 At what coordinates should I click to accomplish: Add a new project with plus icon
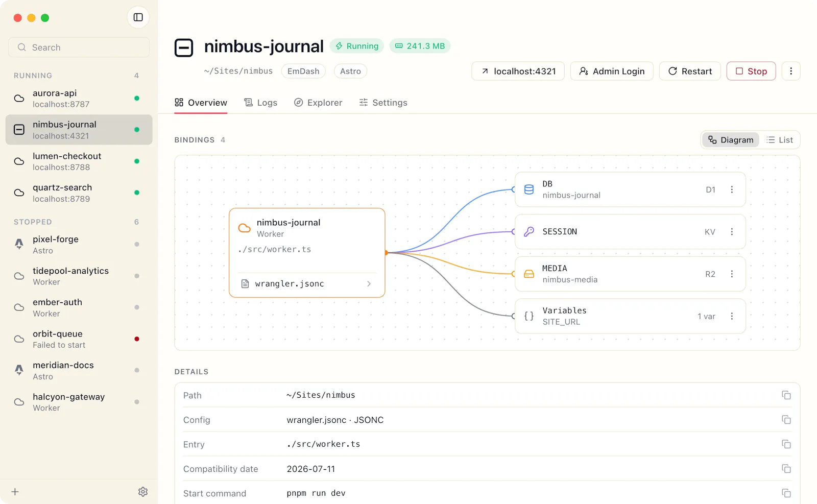[x=15, y=492]
